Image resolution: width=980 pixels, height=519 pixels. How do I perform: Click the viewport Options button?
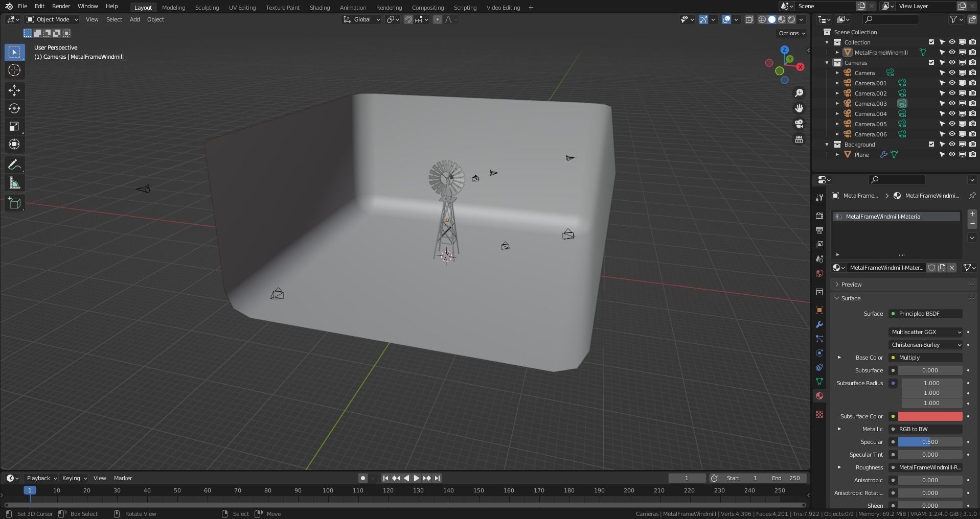(792, 33)
